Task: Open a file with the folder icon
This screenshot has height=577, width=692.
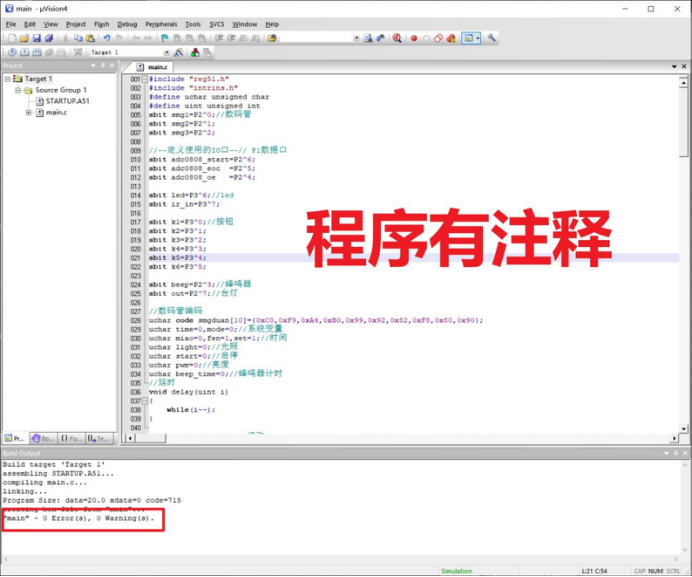Action: (x=24, y=38)
